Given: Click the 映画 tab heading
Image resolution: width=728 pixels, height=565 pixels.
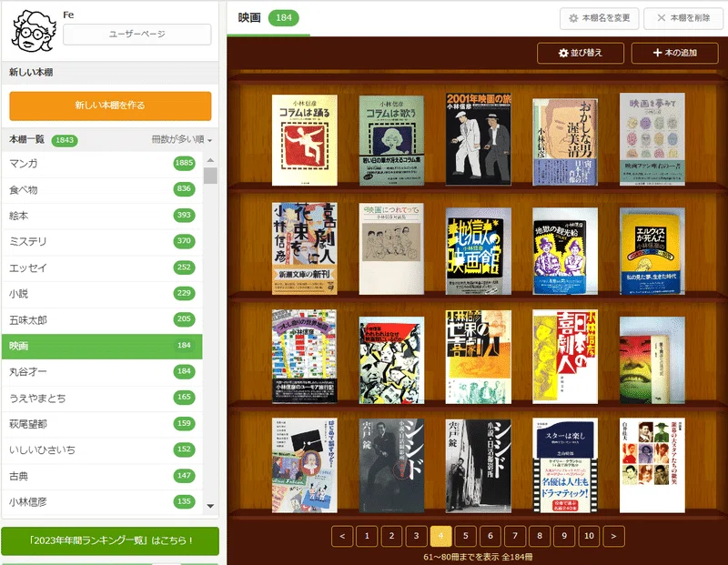Looking at the screenshot, I should coord(249,17).
